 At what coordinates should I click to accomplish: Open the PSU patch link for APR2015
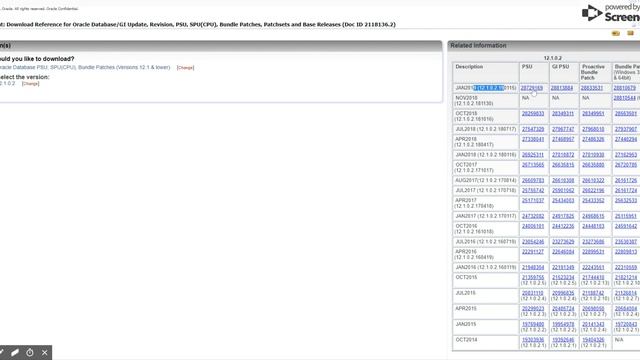pos(533,309)
